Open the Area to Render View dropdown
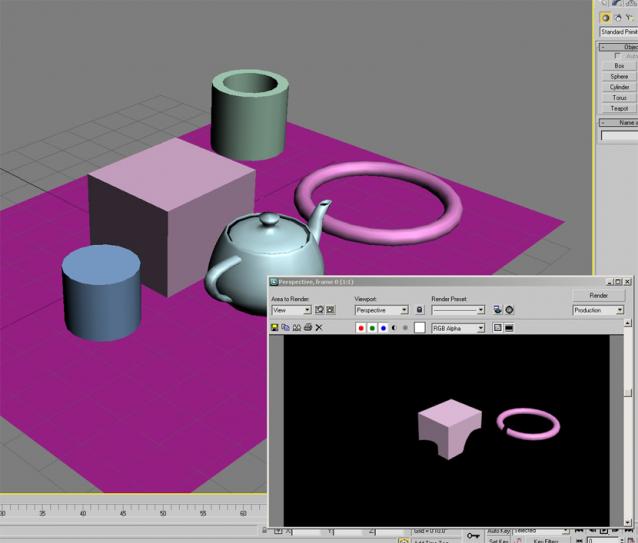 291,310
